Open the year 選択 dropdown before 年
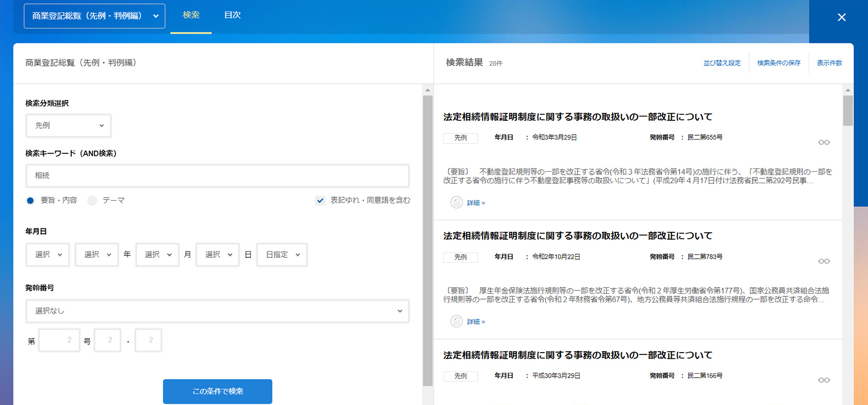The image size is (868, 405). (97, 254)
